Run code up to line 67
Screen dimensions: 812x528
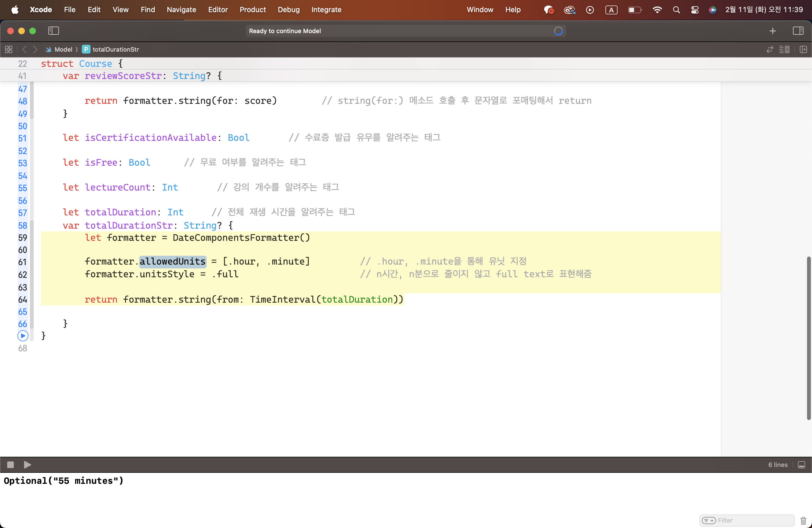tap(23, 336)
